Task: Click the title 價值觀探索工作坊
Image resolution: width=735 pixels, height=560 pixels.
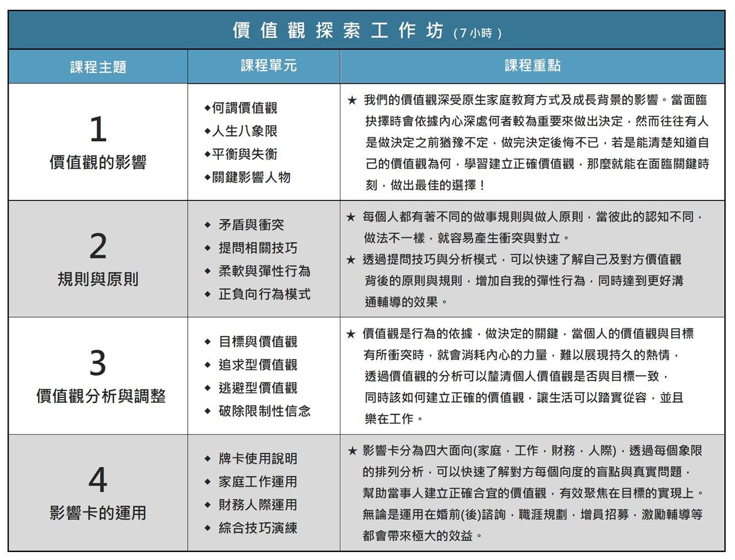Action: coord(338,30)
